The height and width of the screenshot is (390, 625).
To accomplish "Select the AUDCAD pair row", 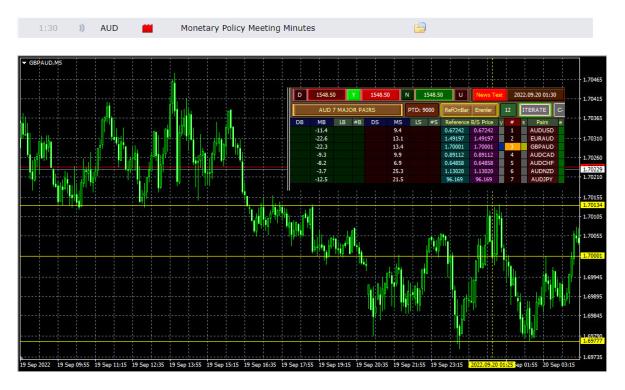I will pyautogui.click(x=542, y=155).
